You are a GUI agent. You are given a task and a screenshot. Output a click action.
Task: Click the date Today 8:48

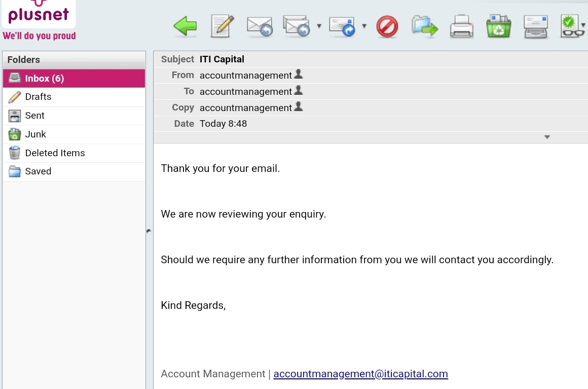[x=223, y=124]
